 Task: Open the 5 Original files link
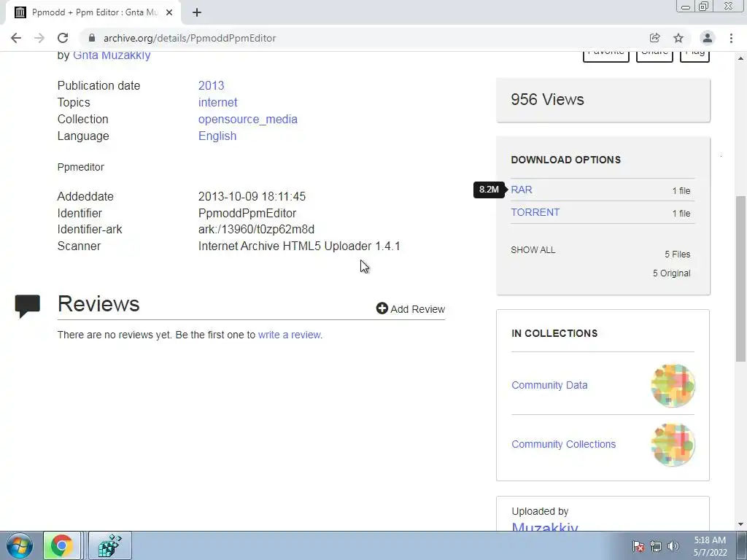click(671, 273)
